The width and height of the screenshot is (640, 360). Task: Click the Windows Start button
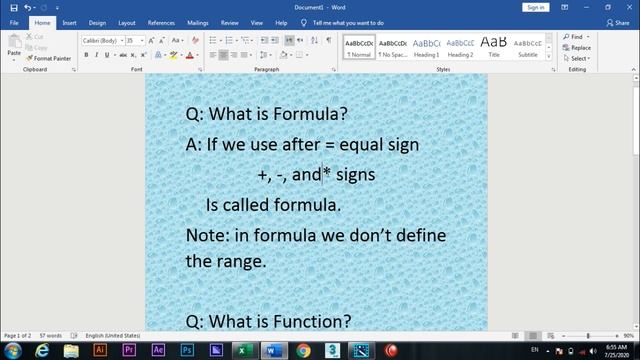click(13, 351)
